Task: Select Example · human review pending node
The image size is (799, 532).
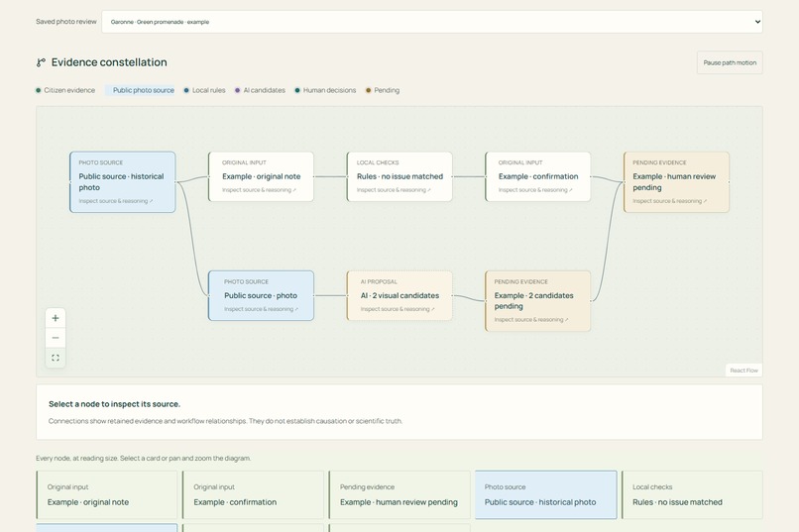Action: click(x=677, y=182)
